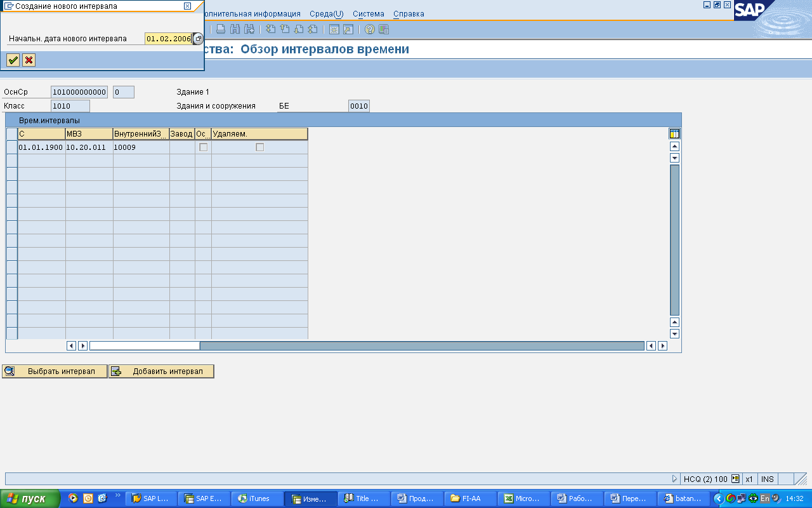This screenshot has width=812, height=508.
Task: Go to last page icon
Action: pos(312,29)
